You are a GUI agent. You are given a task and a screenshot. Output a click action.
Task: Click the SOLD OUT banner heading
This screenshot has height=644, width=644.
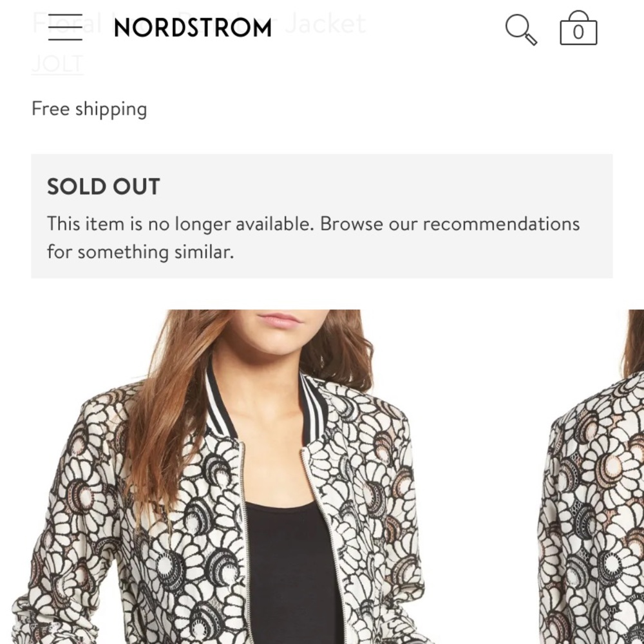tap(103, 187)
